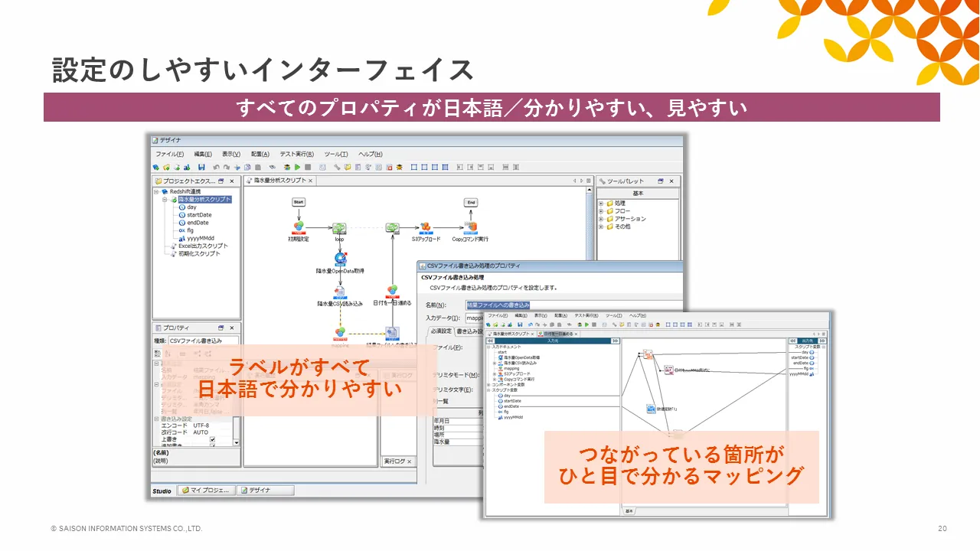Select the loop component icon

coord(339,227)
